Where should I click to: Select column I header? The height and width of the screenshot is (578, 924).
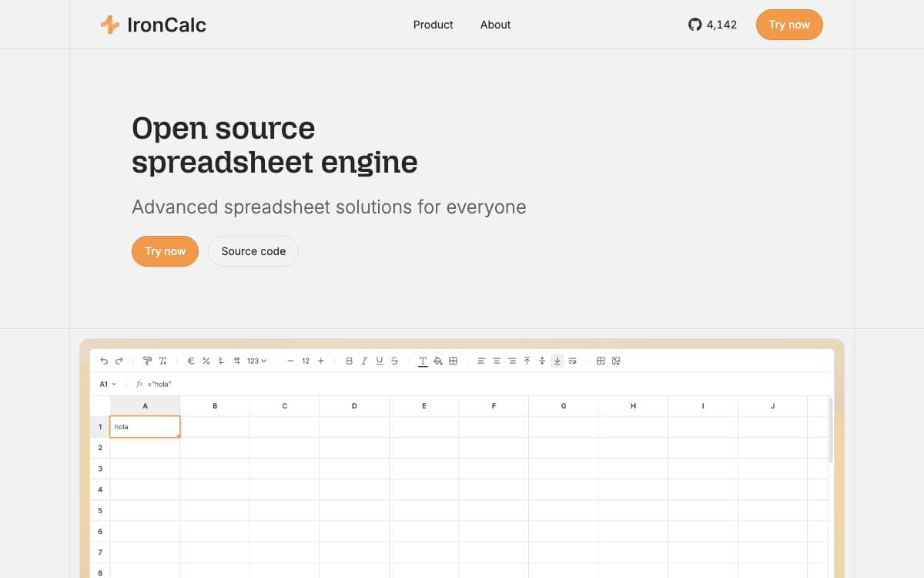coord(703,406)
